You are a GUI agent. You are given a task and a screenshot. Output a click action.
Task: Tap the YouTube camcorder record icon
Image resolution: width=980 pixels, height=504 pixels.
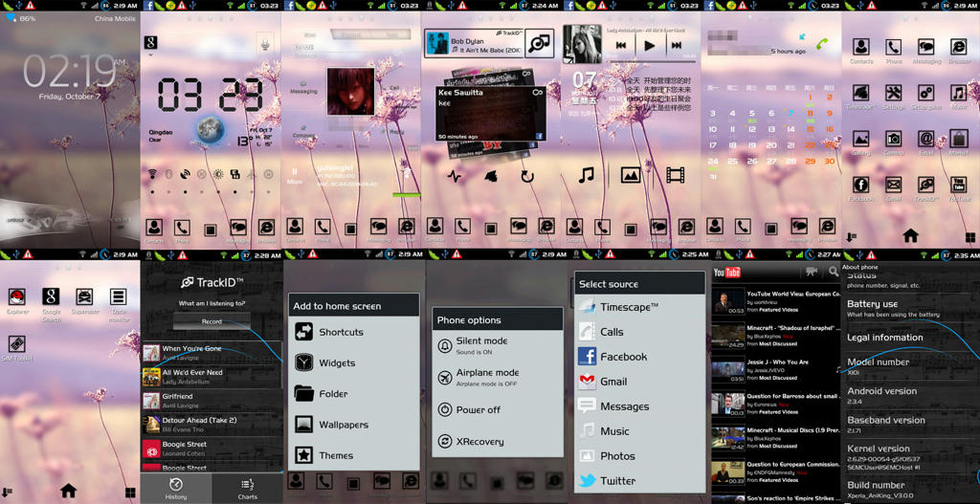(812, 271)
